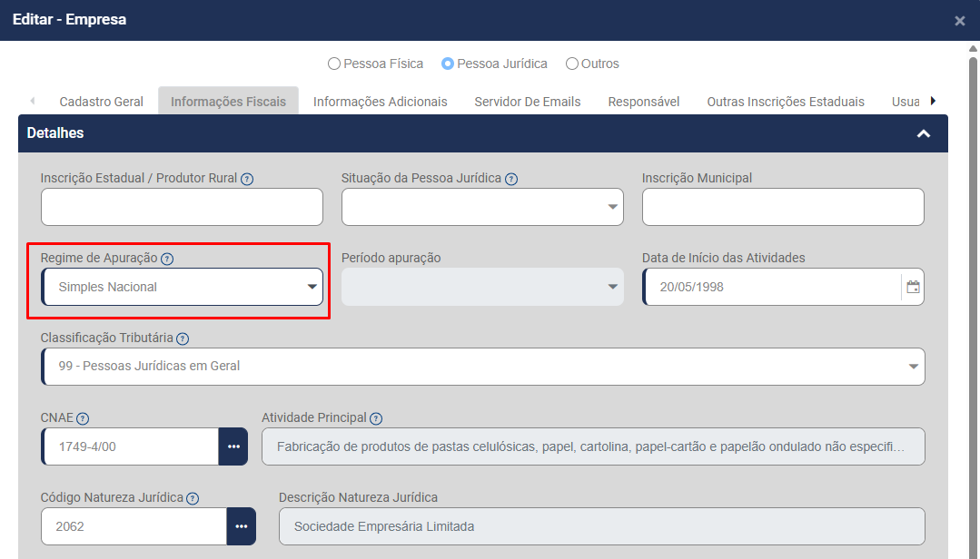The width and height of the screenshot is (980, 559).
Task: Open the Classificação Tributária dropdown
Action: pyautogui.click(x=482, y=367)
